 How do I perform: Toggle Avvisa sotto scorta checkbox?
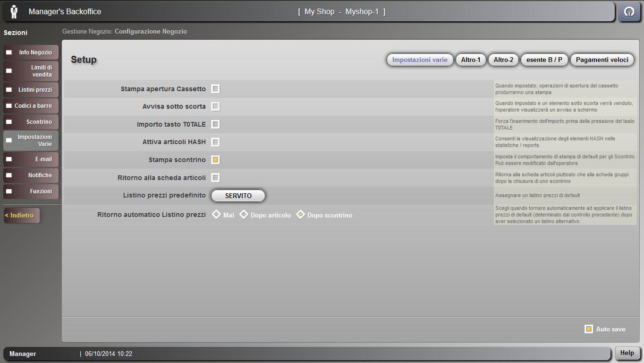click(x=215, y=106)
